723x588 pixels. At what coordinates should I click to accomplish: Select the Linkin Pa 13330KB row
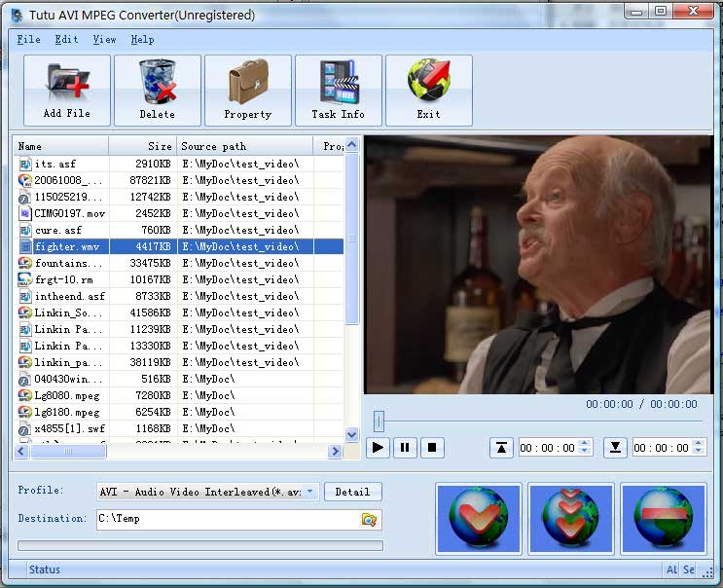pyautogui.click(x=180, y=346)
